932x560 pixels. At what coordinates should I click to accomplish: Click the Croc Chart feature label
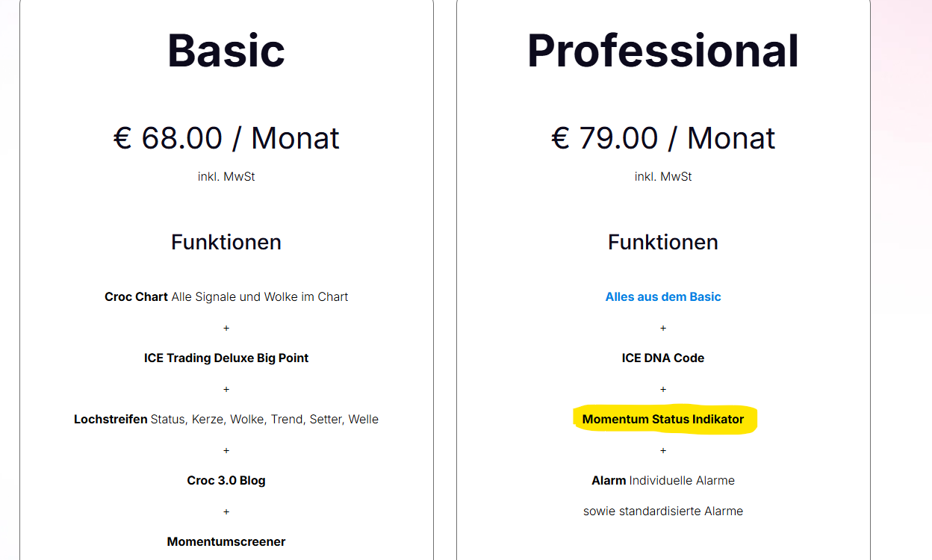click(x=136, y=296)
